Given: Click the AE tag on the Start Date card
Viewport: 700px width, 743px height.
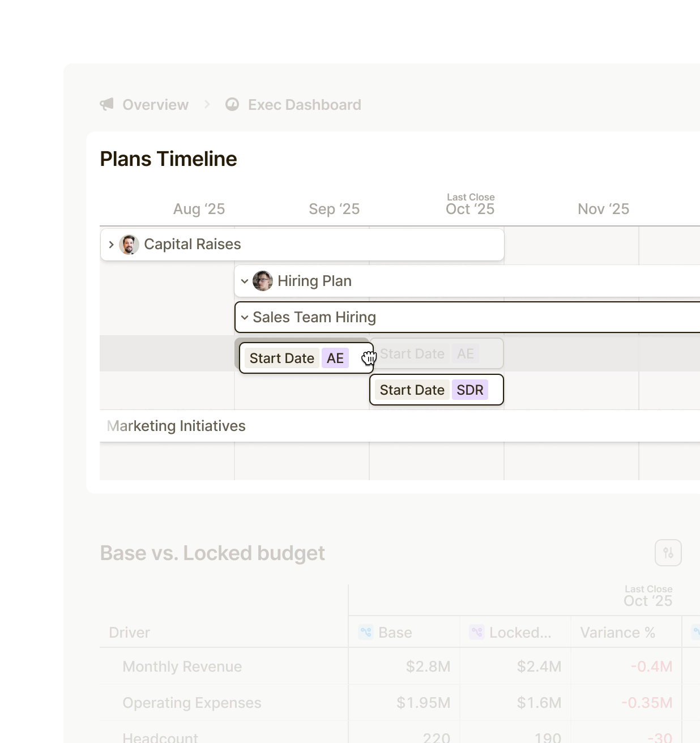Looking at the screenshot, I should coord(335,358).
